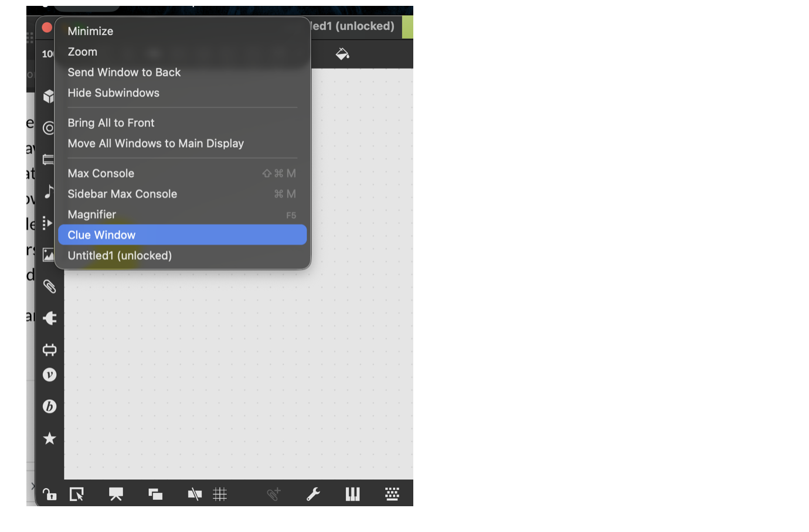Screen dimensions: 809x532
Task: Select Clue Window from the menu
Action: [182, 235]
